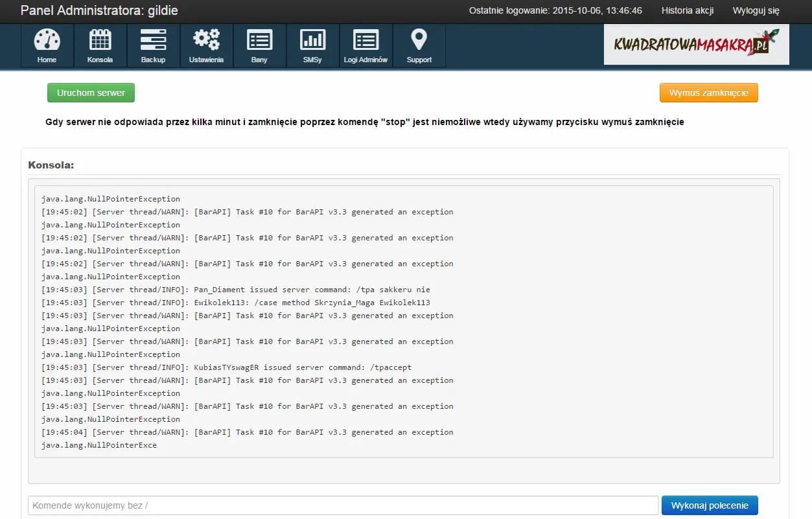Click the Uruchom serwer button

click(91, 93)
